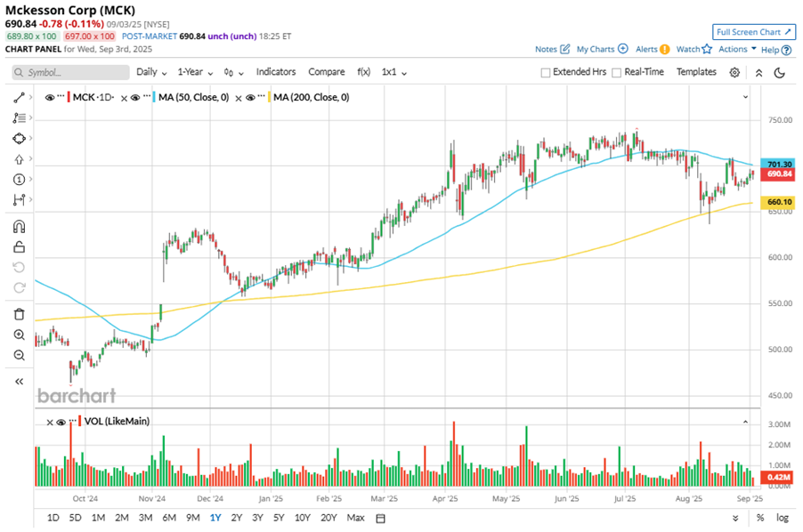This screenshot has width=803, height=532.
Task: Click the MA 200 color swatch
Action: click(x=269, y=97)
